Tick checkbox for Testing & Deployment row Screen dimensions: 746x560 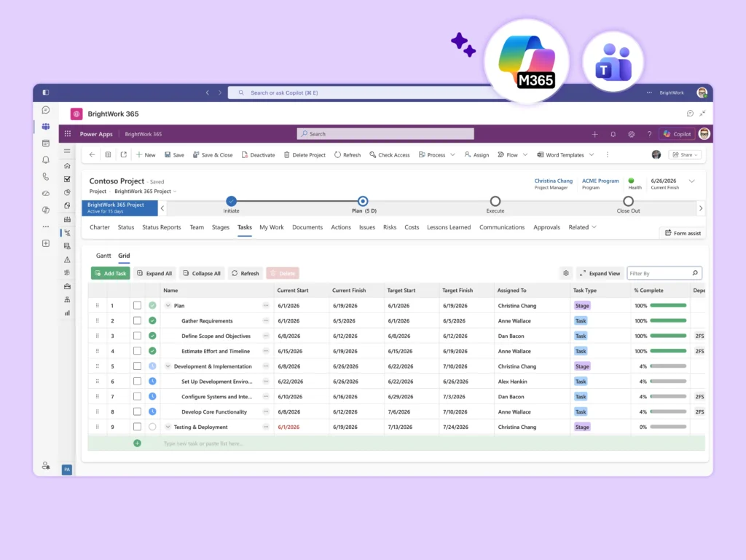click(137, 427)
